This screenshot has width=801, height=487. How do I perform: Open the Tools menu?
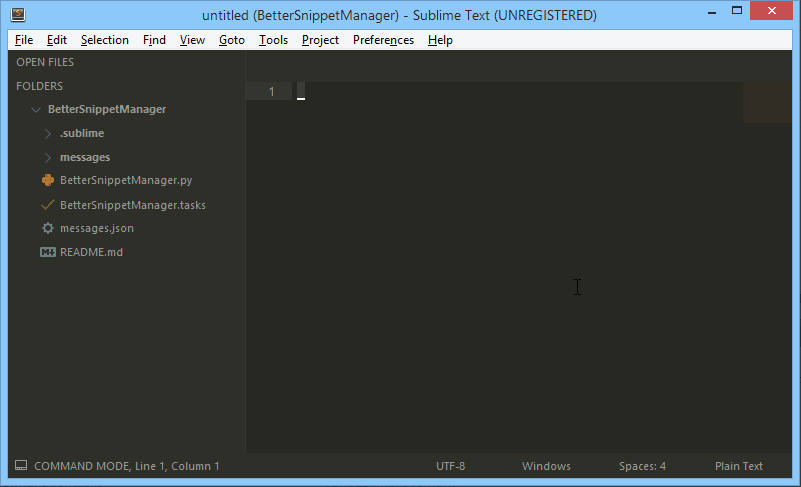point(273,40)
